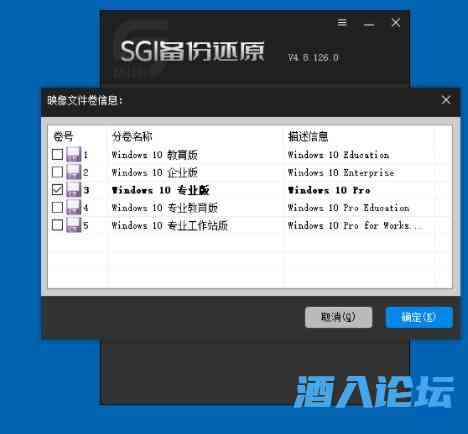
Task: Click the volume 3 disk icon
Action: [x=74, y=190]
